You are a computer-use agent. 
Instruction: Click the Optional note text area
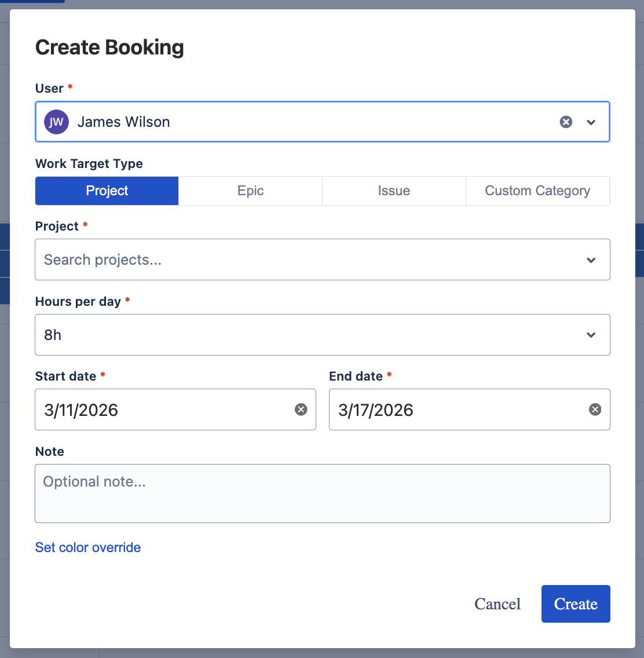(x=323, y=493)
